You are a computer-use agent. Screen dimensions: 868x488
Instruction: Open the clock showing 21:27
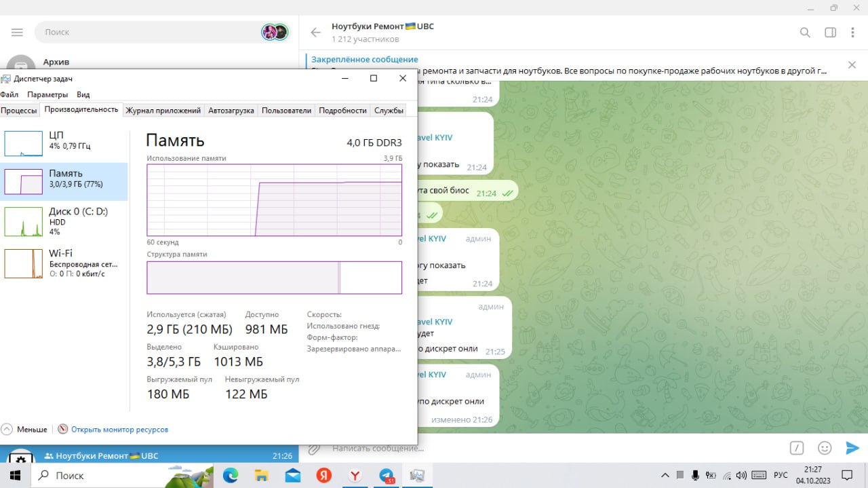(x=812, y=475)
